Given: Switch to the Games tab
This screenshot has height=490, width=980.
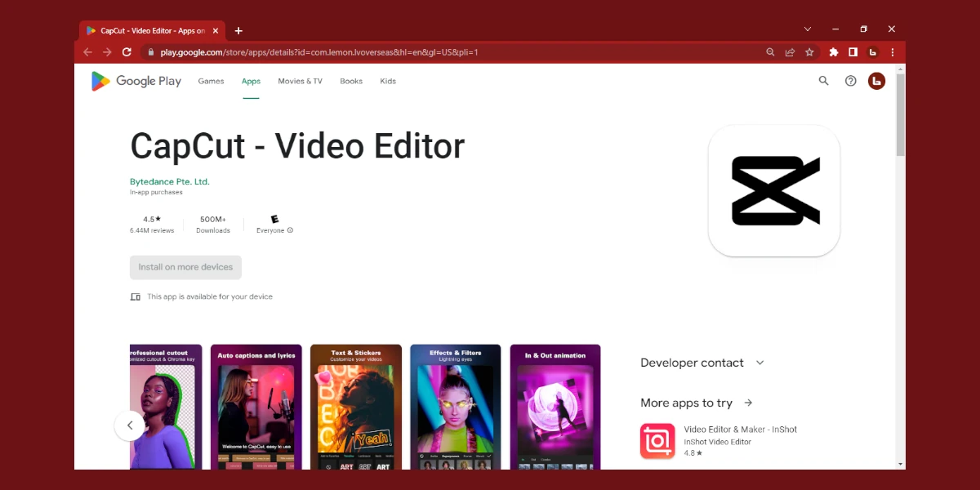Looking at the screenshot, I should (x=211, y=81).
